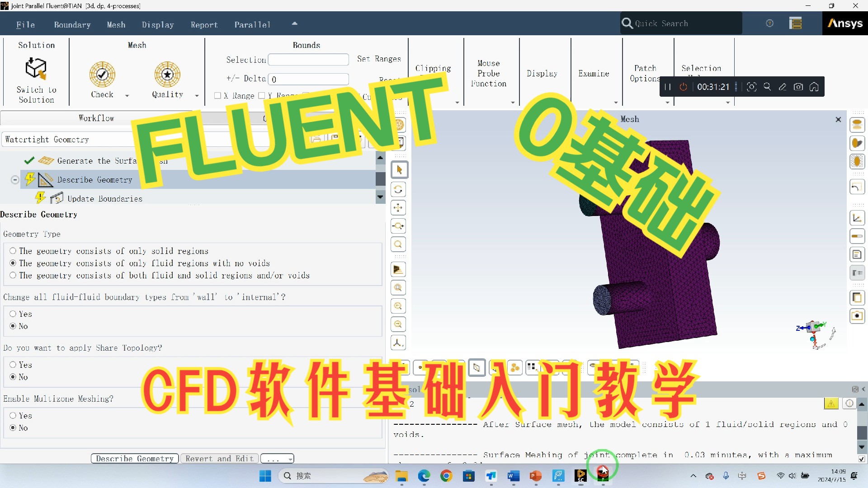
Task: Select fluid regions with no voids option
Action: 13,263
